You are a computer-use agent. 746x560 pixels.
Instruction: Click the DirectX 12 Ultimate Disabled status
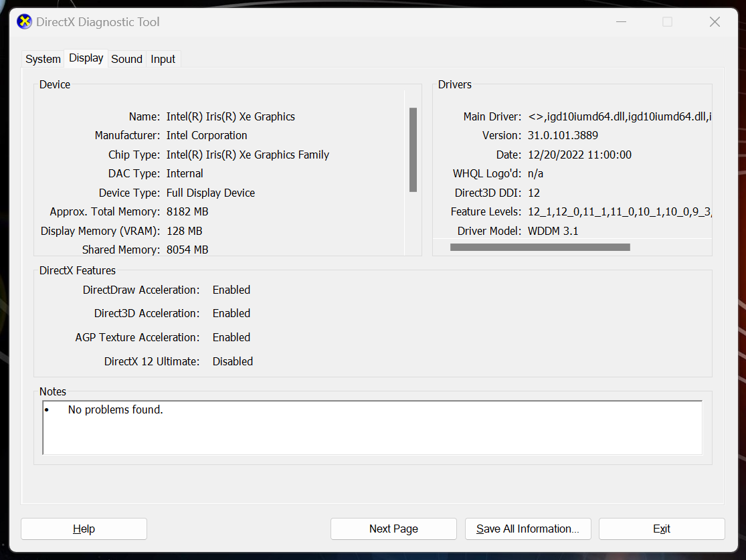click(x=232, y=361)
